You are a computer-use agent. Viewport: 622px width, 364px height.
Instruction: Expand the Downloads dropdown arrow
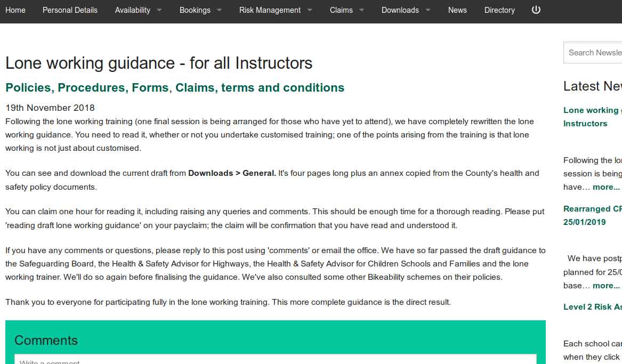click(x=427, y=10)
